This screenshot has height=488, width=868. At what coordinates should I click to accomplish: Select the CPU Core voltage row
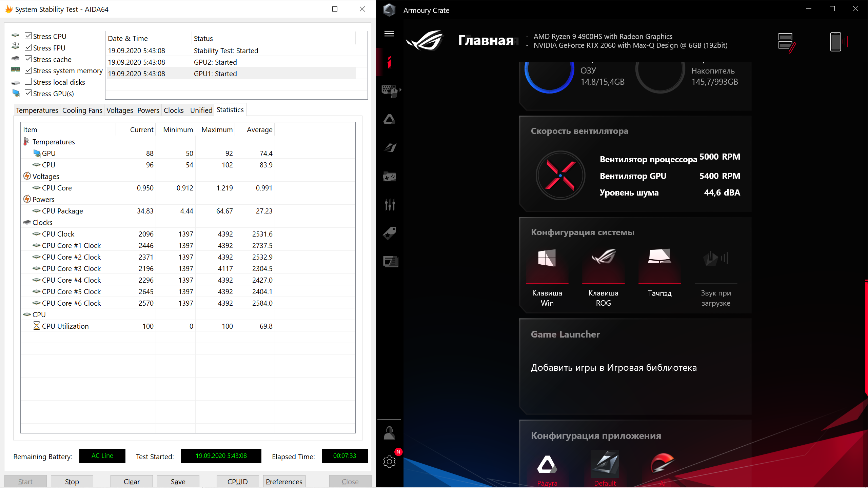[x=188, y=188]
